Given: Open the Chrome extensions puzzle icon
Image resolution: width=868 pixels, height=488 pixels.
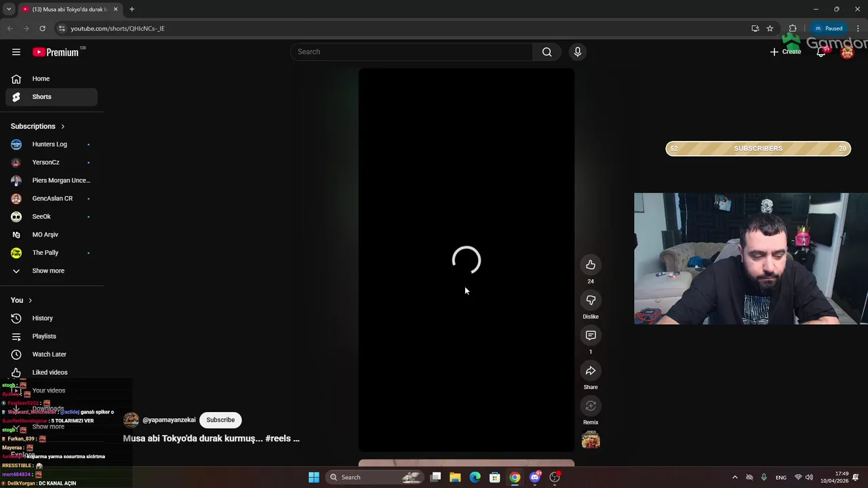Looking at the screenshot, I should point(793,28).
